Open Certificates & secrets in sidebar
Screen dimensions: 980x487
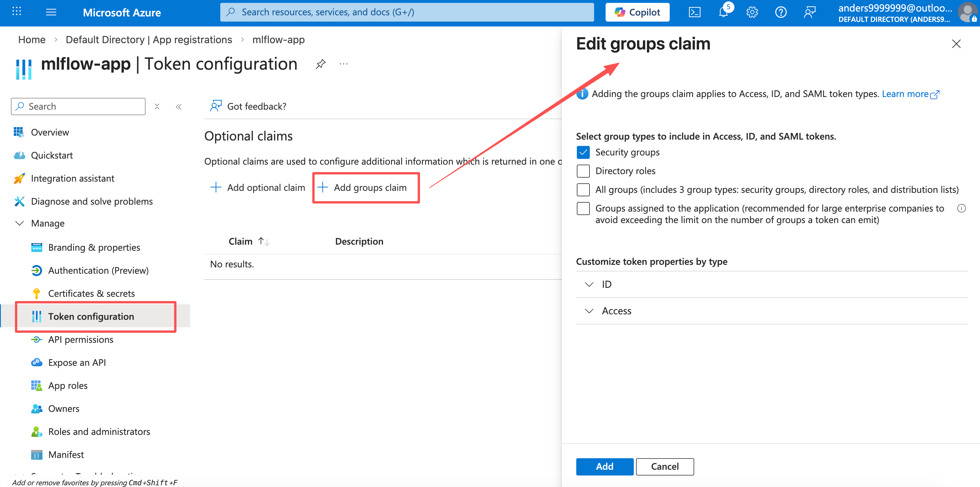tap(91, 293)
